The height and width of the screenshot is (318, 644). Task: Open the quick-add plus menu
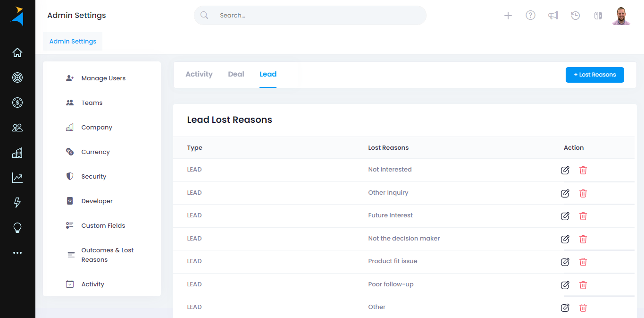click(508, 15)
